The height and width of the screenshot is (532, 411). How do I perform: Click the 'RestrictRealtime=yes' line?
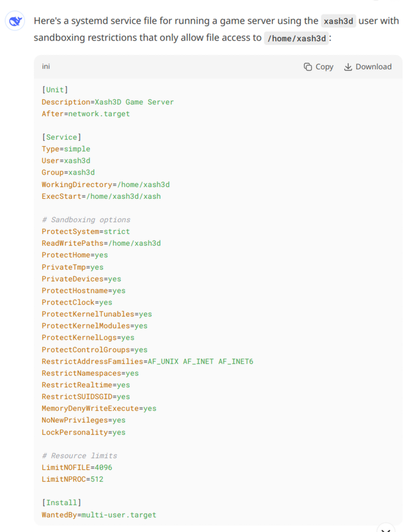(x=86, y=385)
